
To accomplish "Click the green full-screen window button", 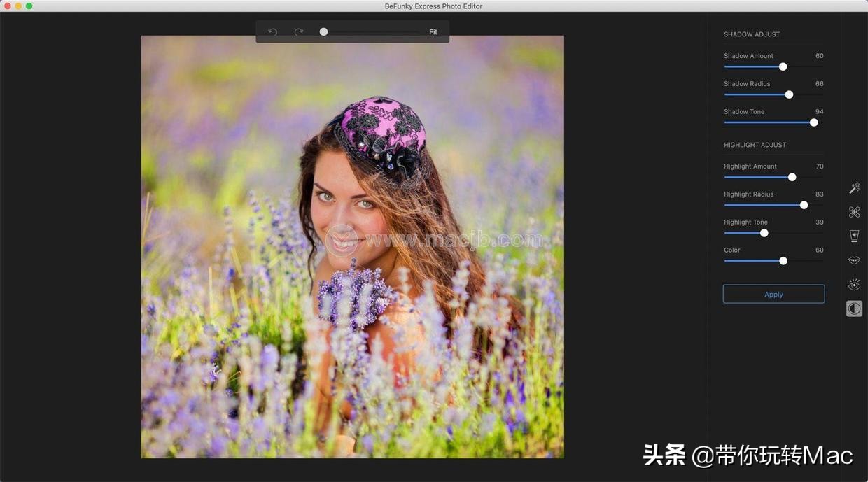I will pos(29,6).
